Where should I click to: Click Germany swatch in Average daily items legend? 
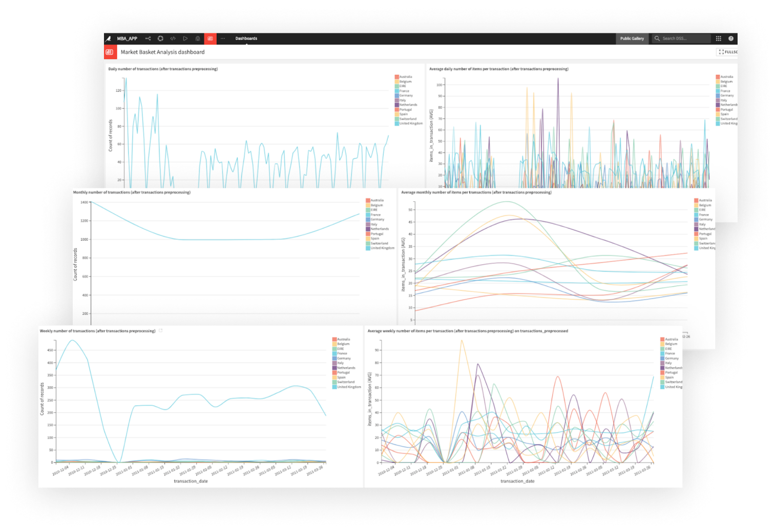pos(718,95)
